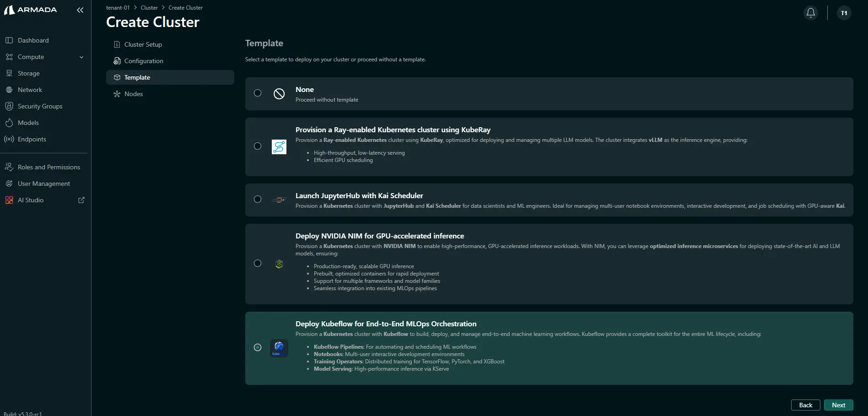Screen dimensions: 868x416
Task: Click tenant-01 breadcrumb link
Action: click(x=118, y=8)
